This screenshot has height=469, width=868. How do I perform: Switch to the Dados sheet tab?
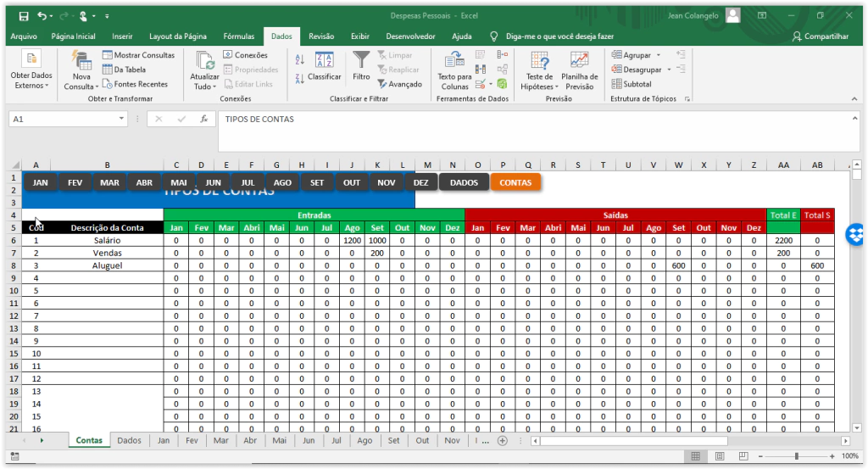click(129, 441)
